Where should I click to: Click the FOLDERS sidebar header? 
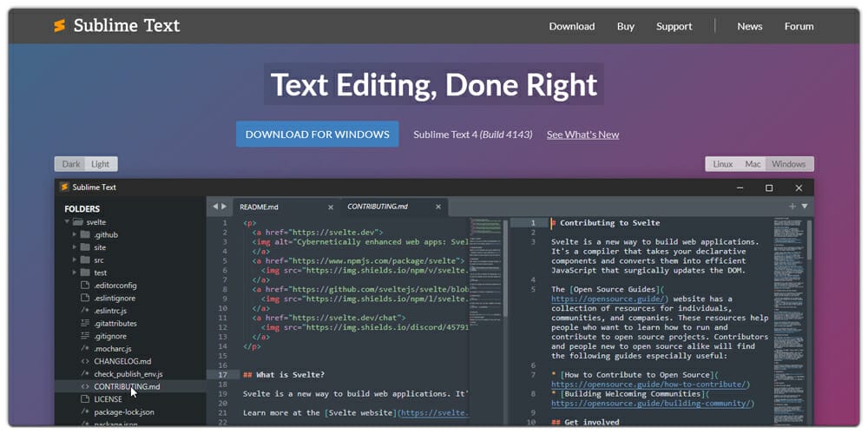click(x=82, y=208)
